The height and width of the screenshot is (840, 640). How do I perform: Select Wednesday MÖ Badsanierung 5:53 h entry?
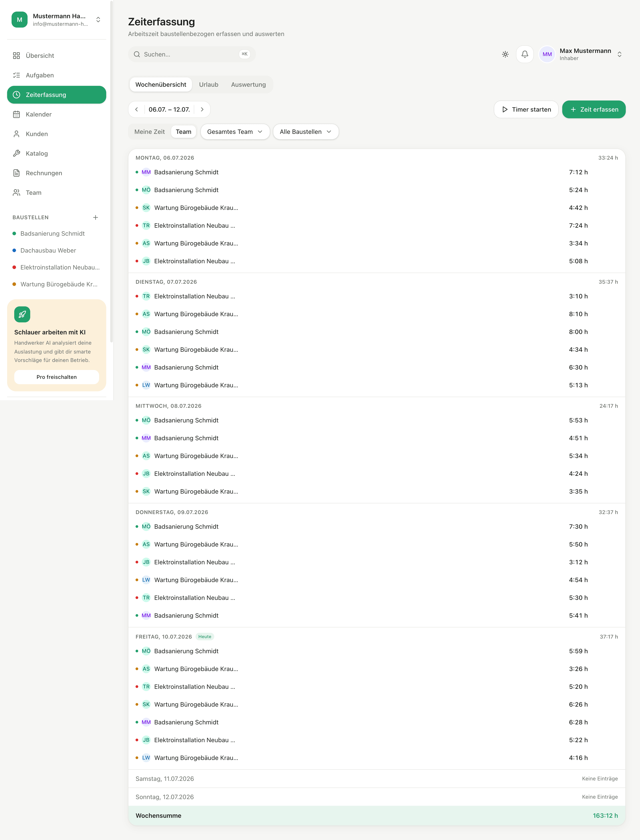point(377,420)
